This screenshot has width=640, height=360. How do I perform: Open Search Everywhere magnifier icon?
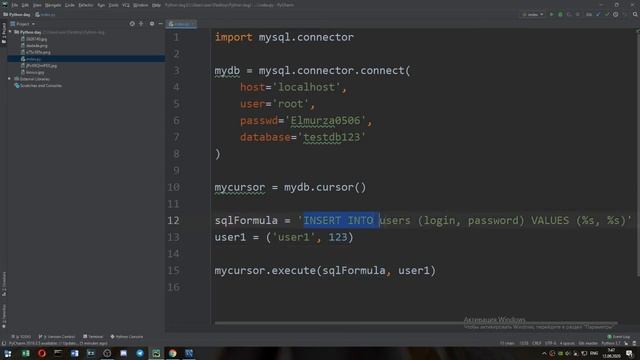point(635,14)
